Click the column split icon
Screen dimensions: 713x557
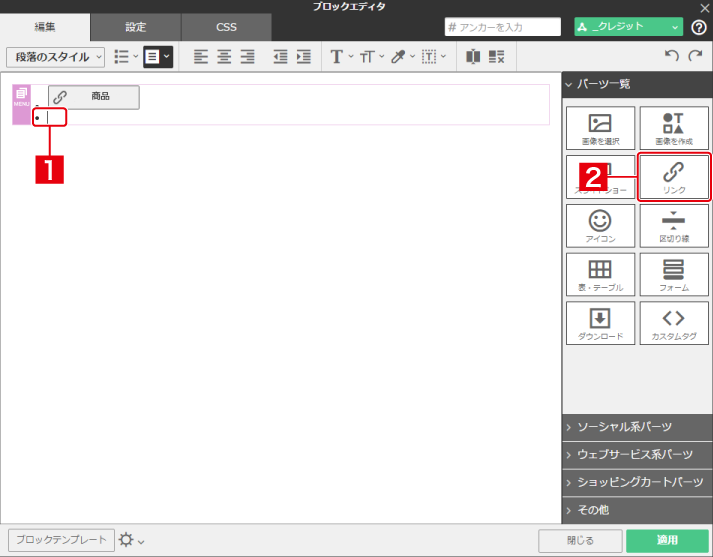pos(473,57)
